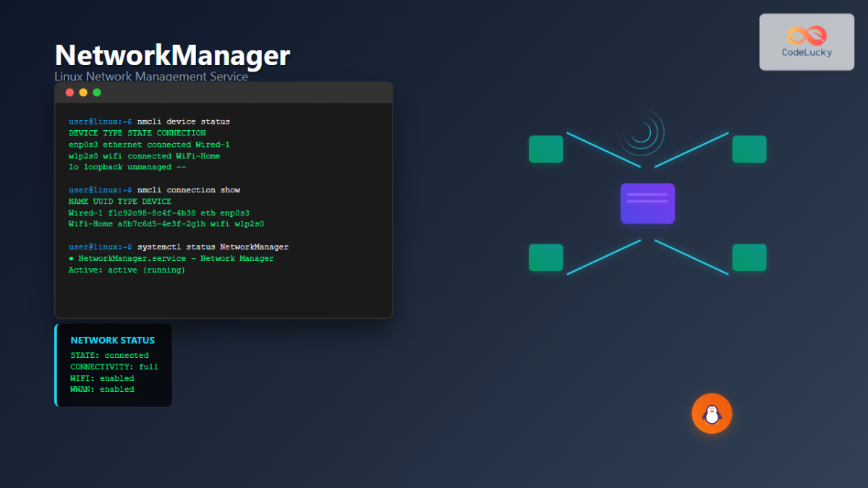868x488 pixels.
Task: Click the NetworkManager.service status line
Action: tap(171, 258)
